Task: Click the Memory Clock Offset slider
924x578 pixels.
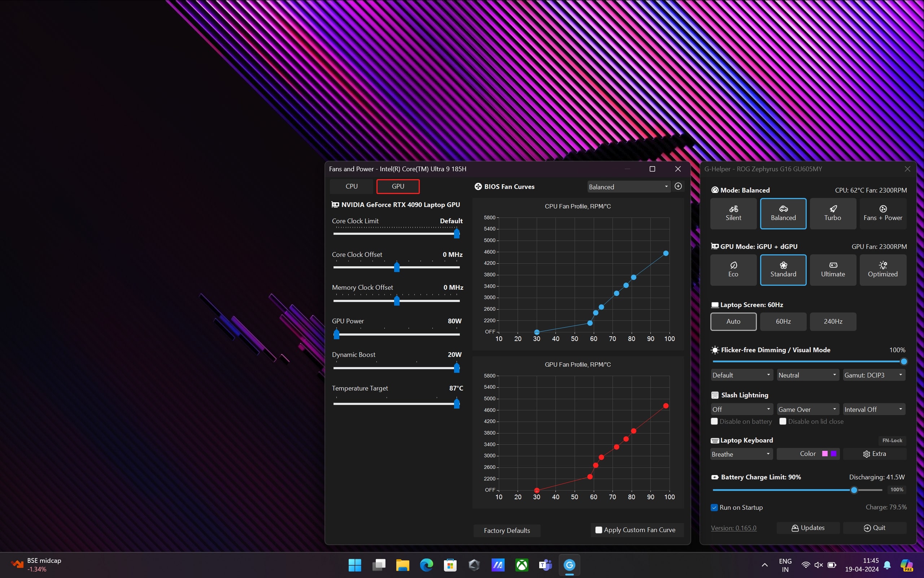Action: coord(396,301)
